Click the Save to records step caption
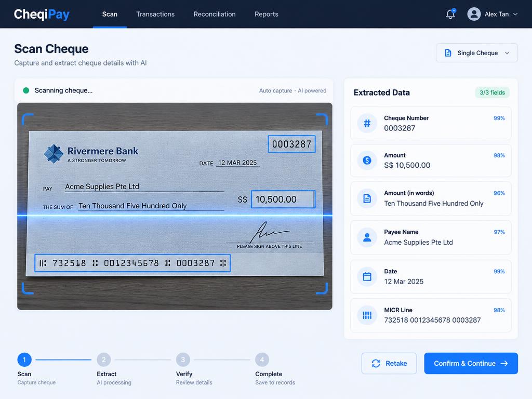This screenshot has width=532, height=399. [x=275, y=382]
